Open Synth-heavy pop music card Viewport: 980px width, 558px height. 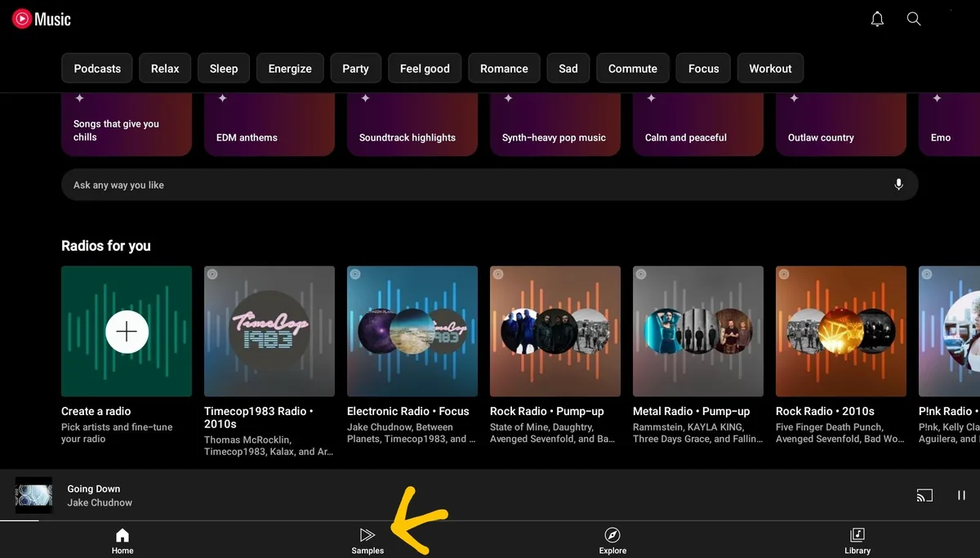click(x=555, y=124)
